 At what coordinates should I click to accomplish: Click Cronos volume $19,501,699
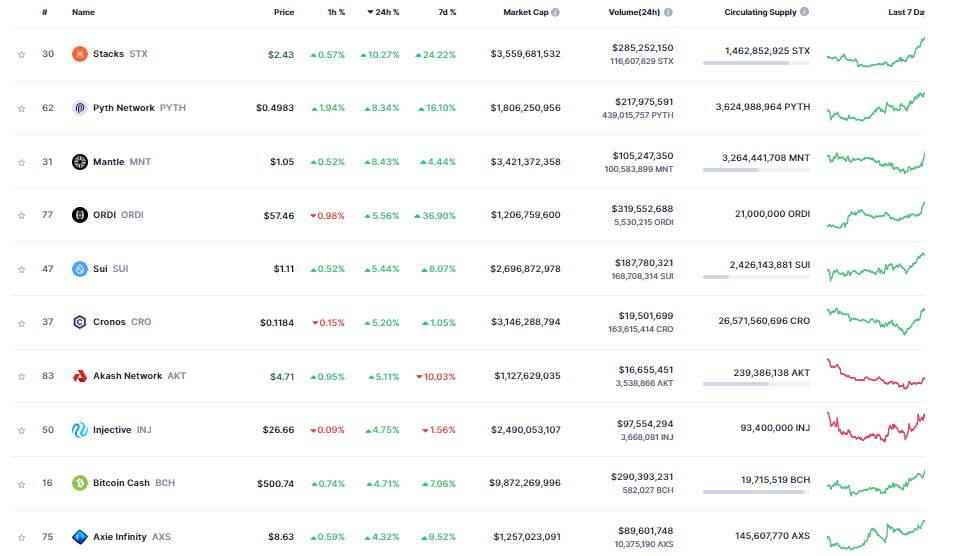coord(646,316)
